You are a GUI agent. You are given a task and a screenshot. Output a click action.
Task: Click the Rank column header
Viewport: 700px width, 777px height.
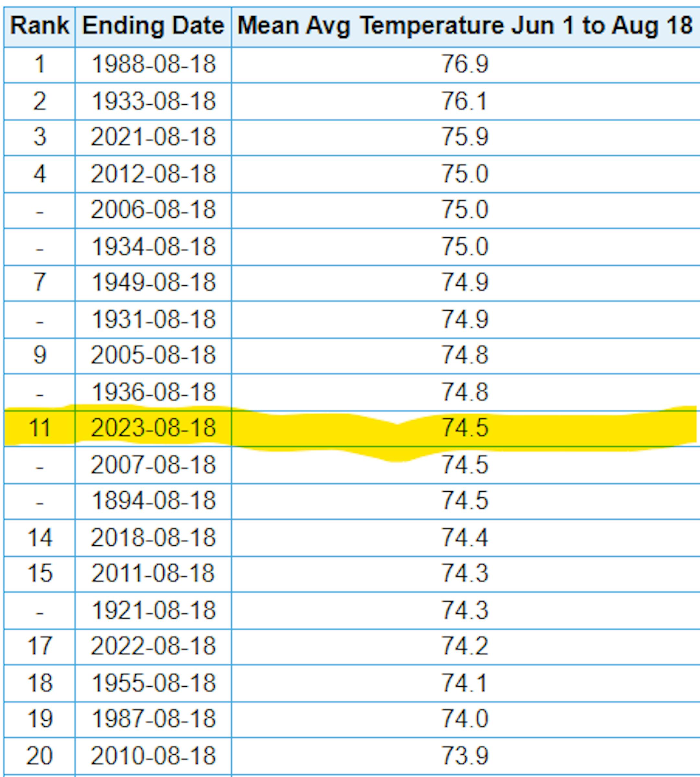[x=39, y=26]
